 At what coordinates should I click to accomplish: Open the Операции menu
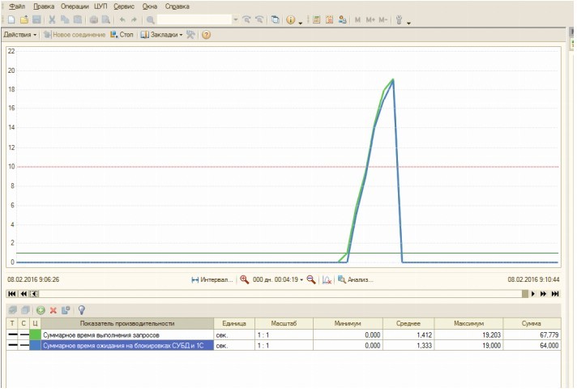pyautogui.click(x=75, y=6)
